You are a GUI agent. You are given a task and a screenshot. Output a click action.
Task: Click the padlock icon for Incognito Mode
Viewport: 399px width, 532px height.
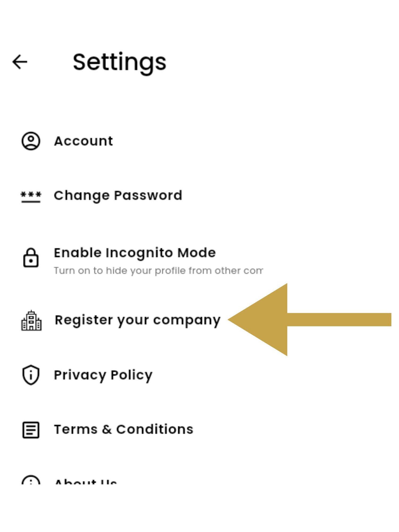pyautogui.click(x=31, y=257)
